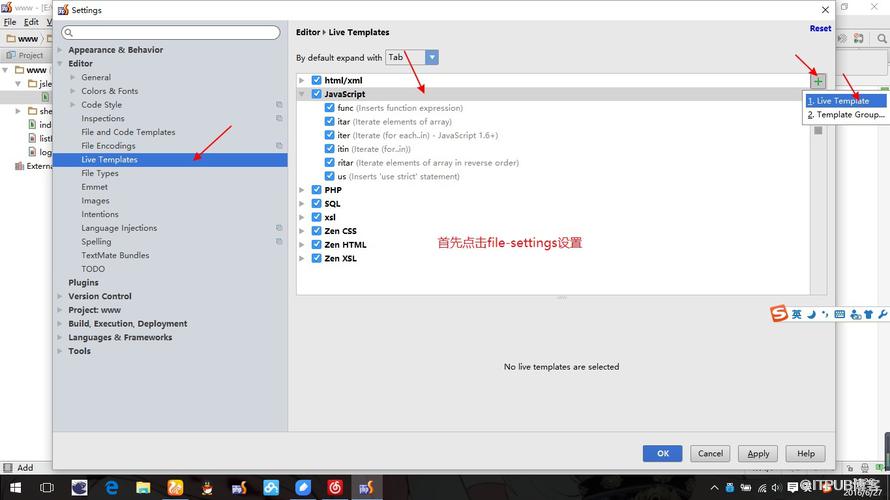The width and height of the screenshot is (890, 500).
Task: Open NetEase Music red taskbar icon
Action: point(335,488)
